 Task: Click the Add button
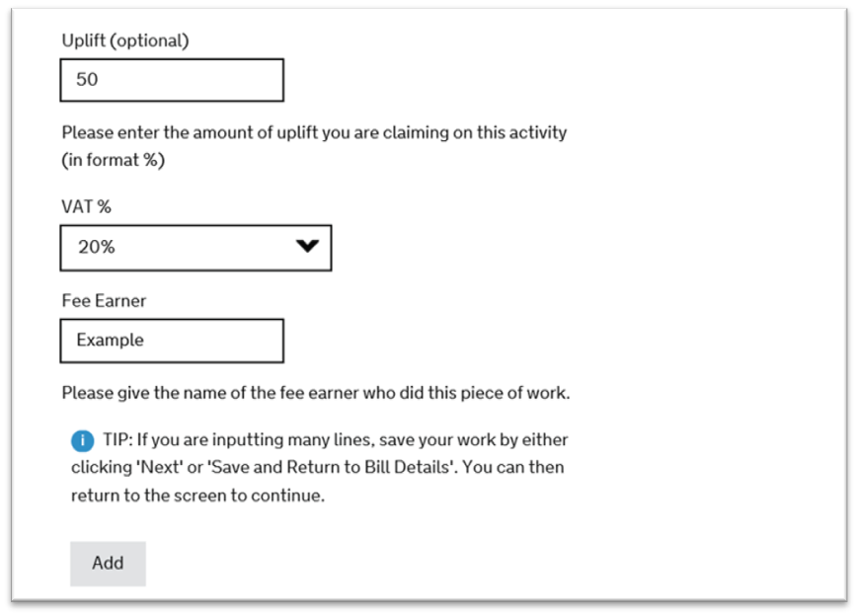point(108,563)
